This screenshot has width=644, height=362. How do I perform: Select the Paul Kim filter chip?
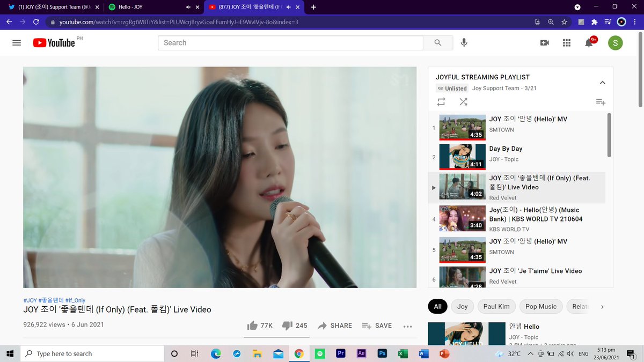tap(496, 307)
